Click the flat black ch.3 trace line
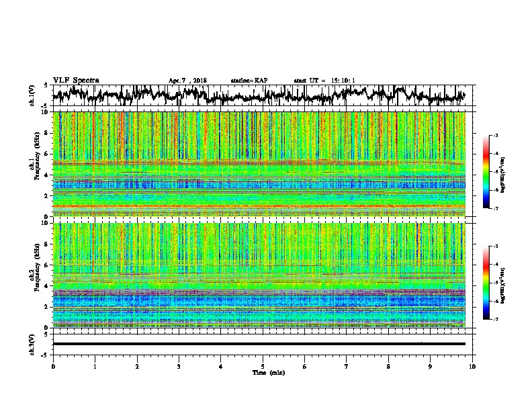This screenshot has height=411, width=532. click(259, 344)
